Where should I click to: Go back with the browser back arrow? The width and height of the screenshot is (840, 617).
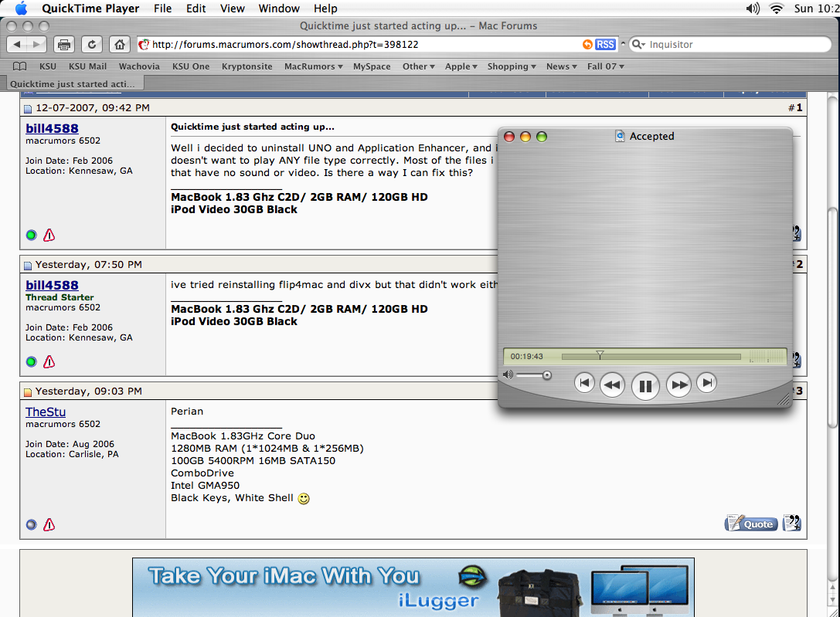(x=16, y=45)
